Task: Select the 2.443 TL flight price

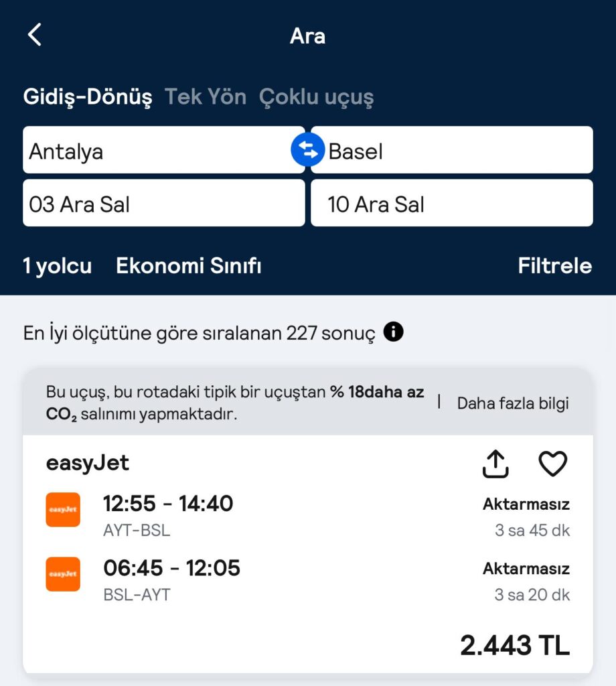Action: 514,646
